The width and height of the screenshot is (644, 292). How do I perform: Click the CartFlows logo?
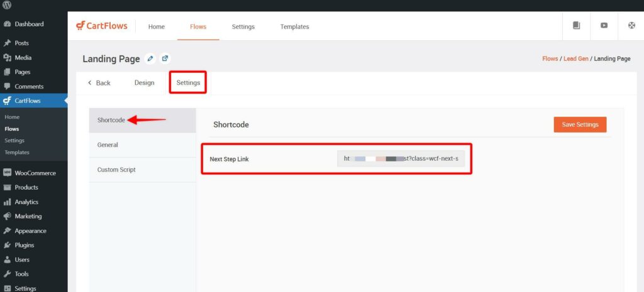[102, 26]
